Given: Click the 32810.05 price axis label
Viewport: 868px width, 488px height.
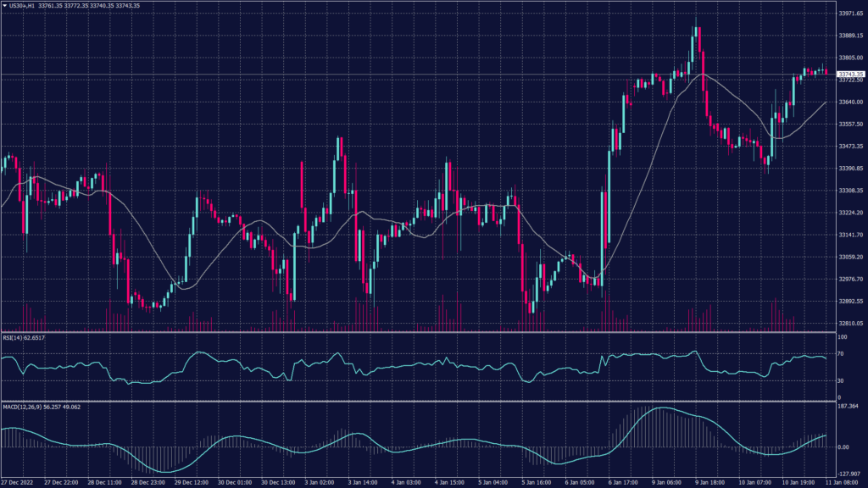Looking at the screenshot, I should (850, 323).
